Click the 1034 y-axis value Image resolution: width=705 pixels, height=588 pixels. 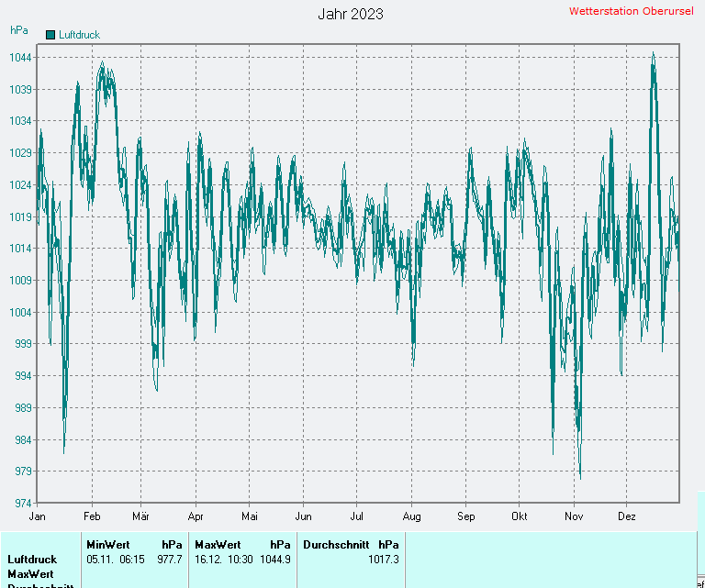pyautogui.click(x=20, y=121)
